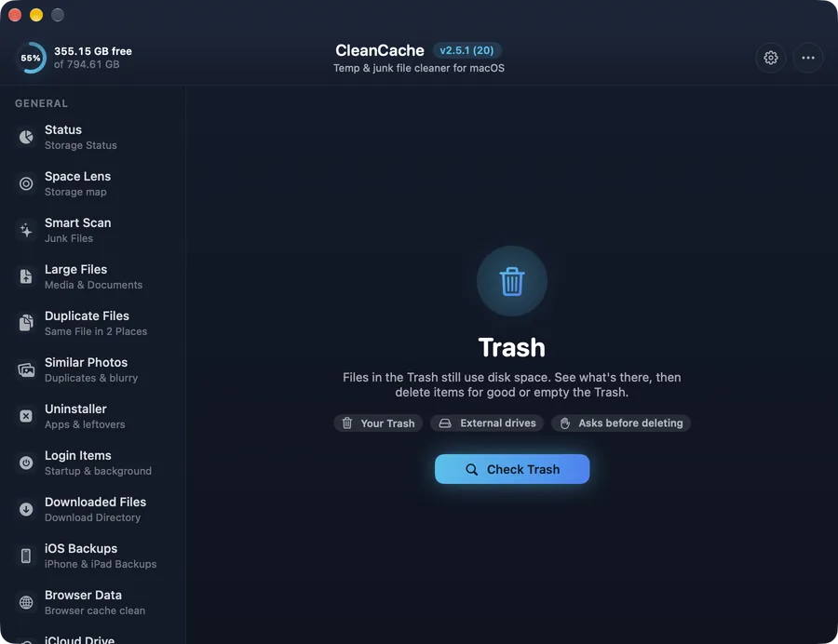Click the large Trash can icon
Viewport: 838px width, 644px height.
pyautogui.click(x=511, y=281)
